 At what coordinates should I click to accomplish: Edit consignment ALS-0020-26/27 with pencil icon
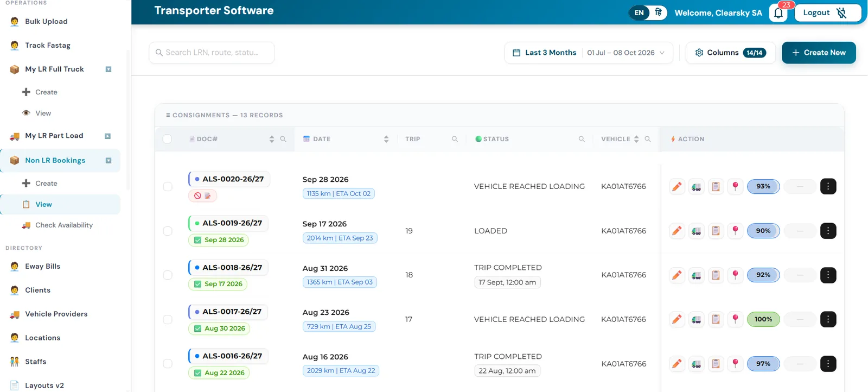[677, 187]
